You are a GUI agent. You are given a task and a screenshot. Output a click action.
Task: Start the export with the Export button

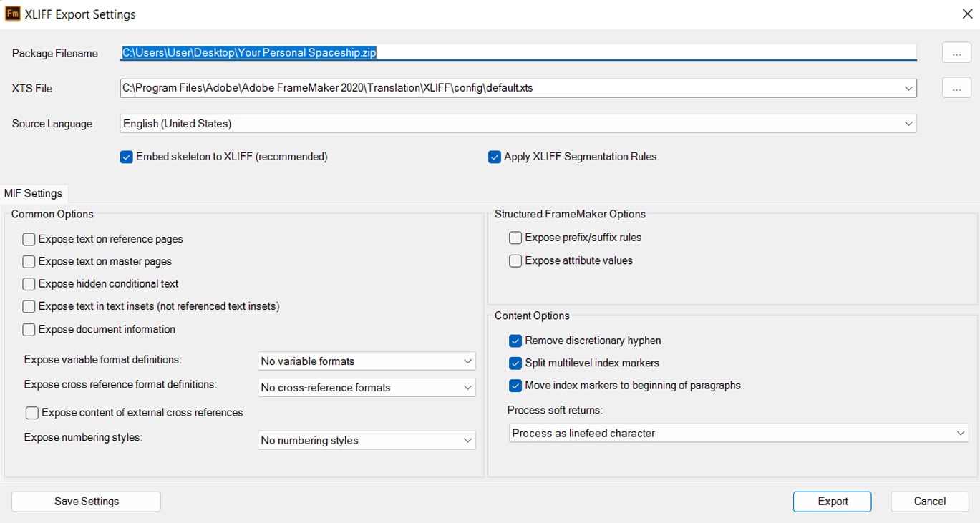pos(832,501)
